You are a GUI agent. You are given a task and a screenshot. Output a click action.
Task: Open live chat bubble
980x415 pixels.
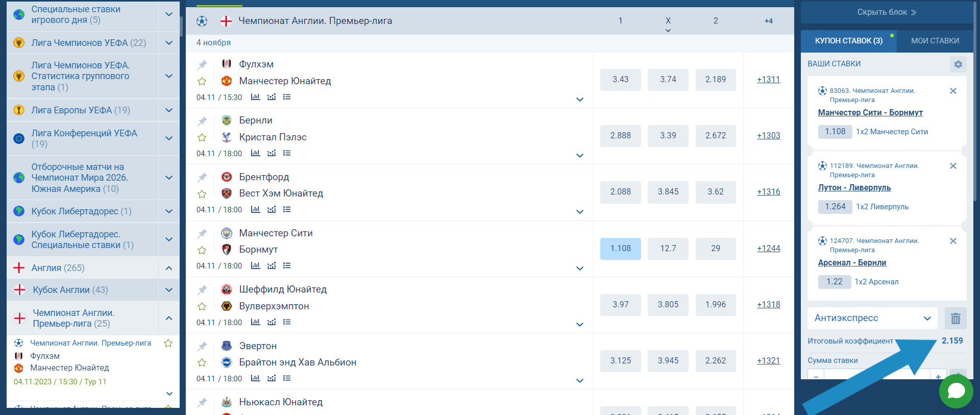955,391
